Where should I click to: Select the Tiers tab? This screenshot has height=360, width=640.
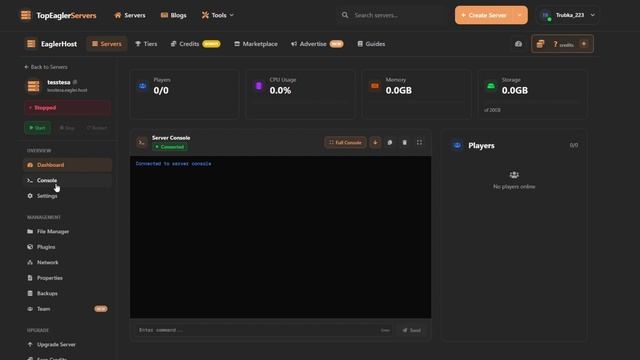[146, 44]
